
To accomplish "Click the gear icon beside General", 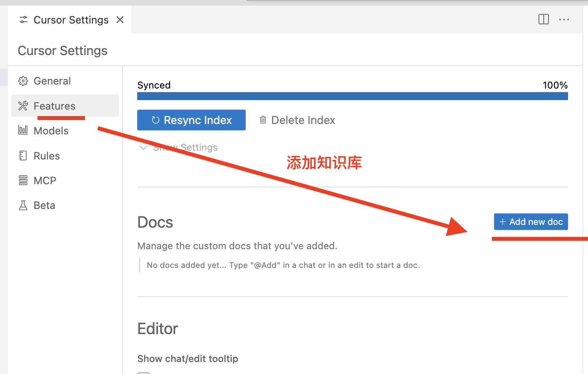I will click(23, 81).
